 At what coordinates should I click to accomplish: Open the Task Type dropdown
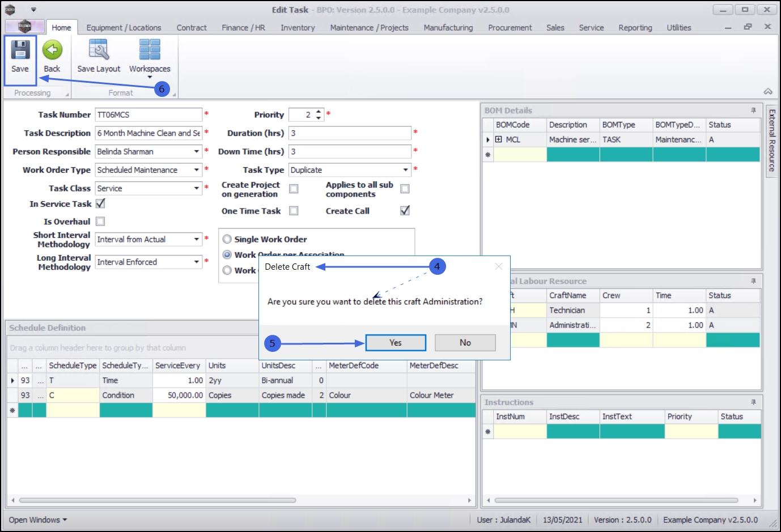pyautogui.click(x=405, y=170)
